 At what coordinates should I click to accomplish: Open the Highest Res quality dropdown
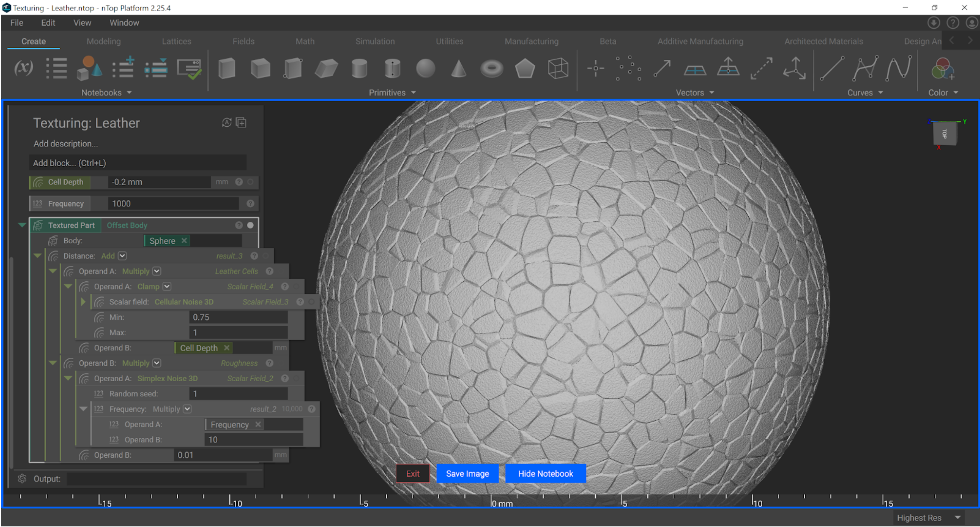point(928,518)
